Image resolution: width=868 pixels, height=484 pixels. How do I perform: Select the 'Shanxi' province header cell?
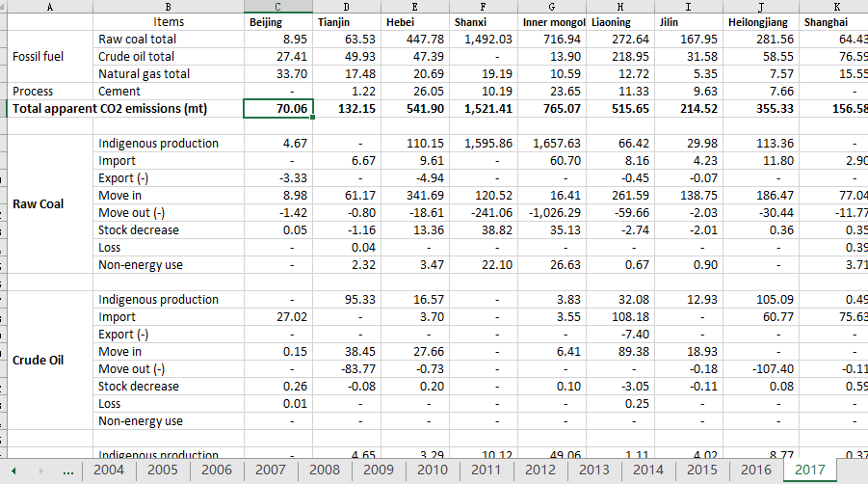click(x=484, y=22)
